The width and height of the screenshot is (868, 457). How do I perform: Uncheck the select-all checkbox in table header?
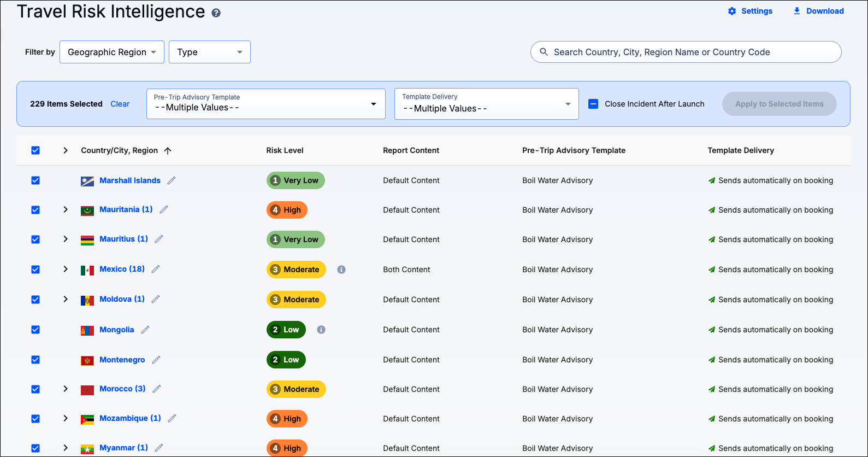tap(36, 150)
